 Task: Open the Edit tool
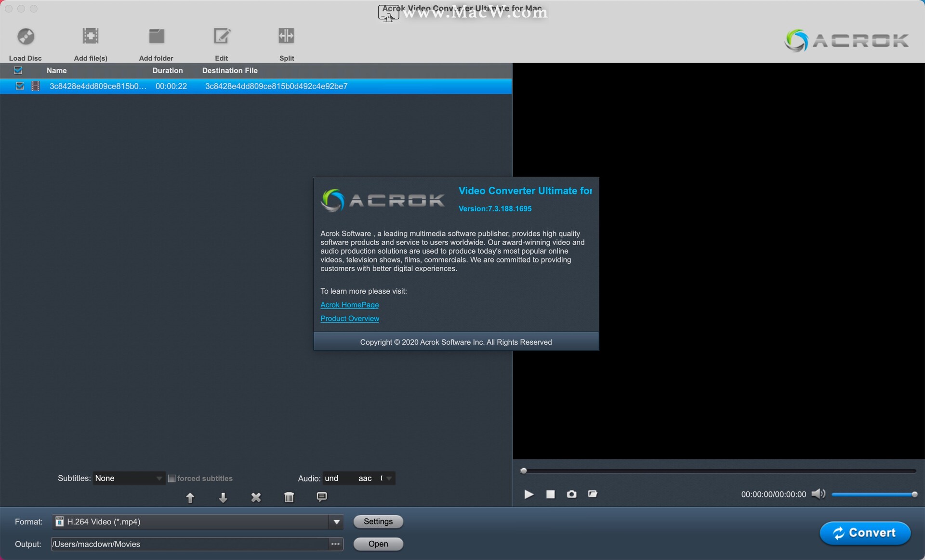(222, 36)
